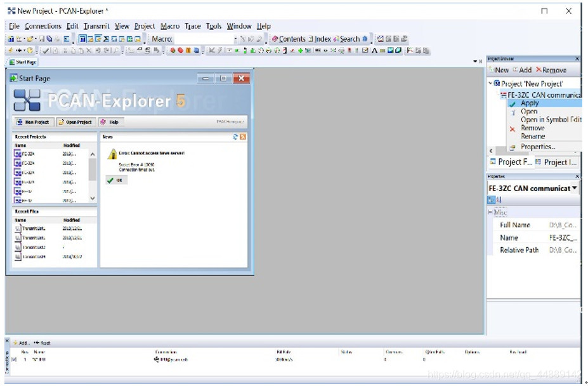The height and width of the screenshot is (386, 588).
Task: Select Apply in the context menu
Action: (x=544, y=103)
